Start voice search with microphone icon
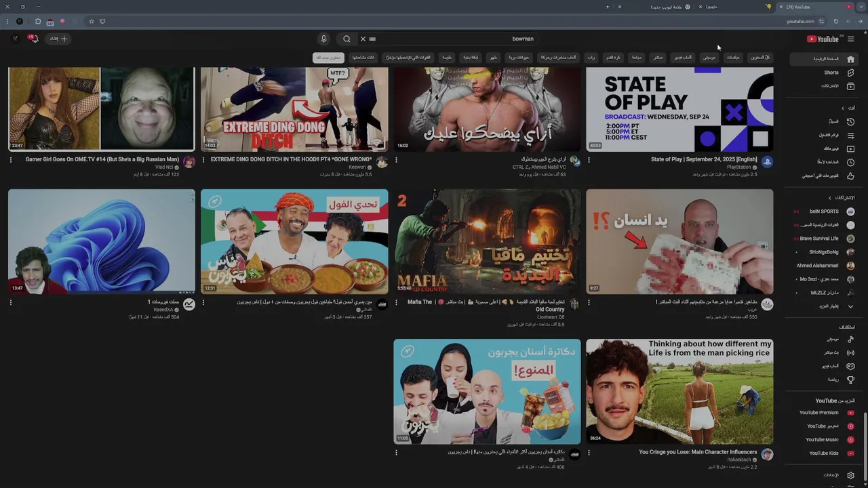868x488 pixels. [323, 39]
